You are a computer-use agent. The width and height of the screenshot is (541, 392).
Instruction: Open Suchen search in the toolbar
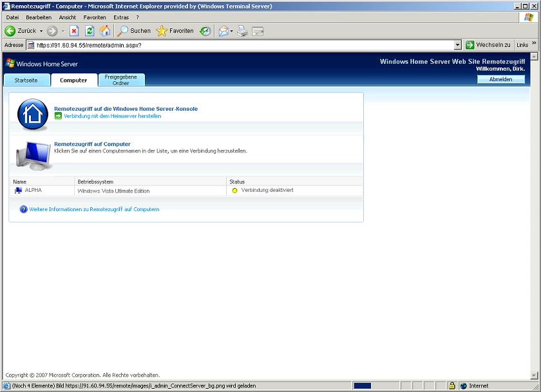click(134, 31)
